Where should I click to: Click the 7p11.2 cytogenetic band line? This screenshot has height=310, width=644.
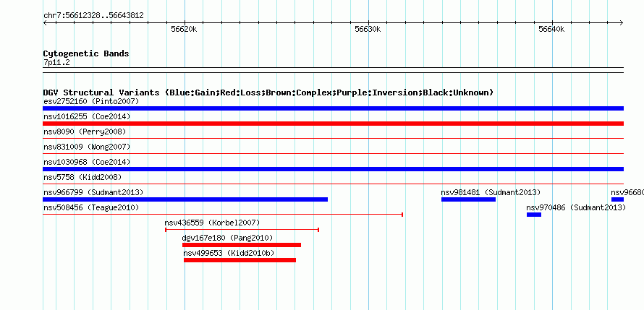click(333, 69)
